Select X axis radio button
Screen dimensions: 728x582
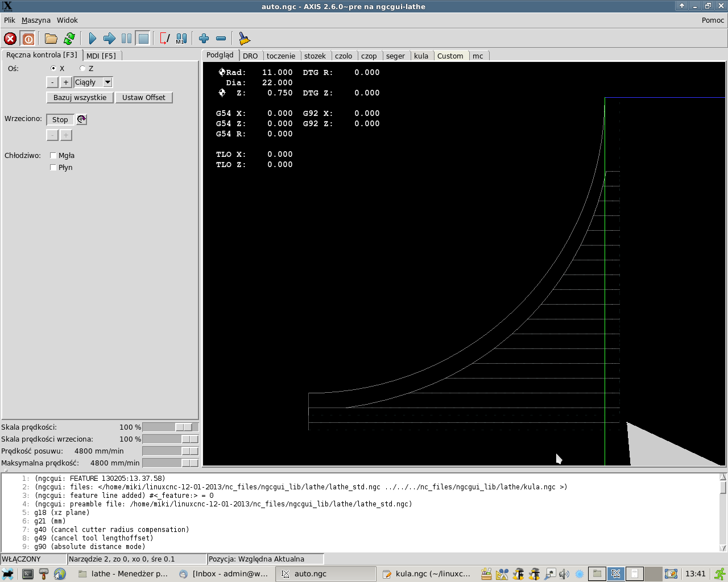pos(53,68)
